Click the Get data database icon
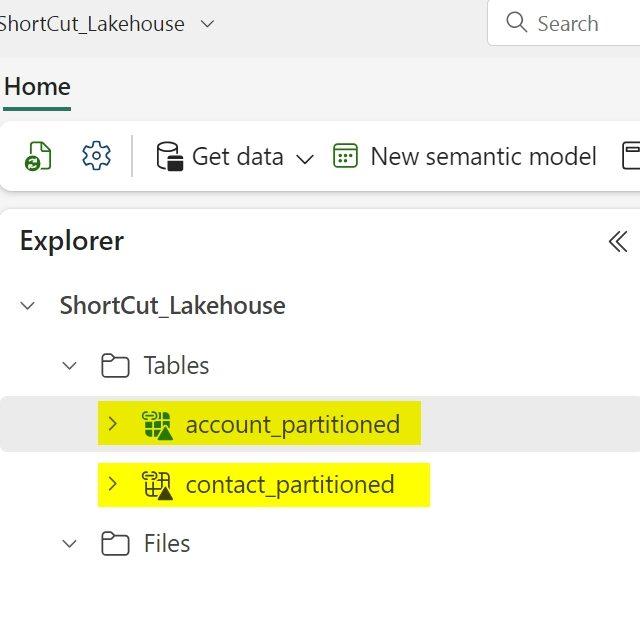Screen dimensions: 640x633 [x=170, y=156]
